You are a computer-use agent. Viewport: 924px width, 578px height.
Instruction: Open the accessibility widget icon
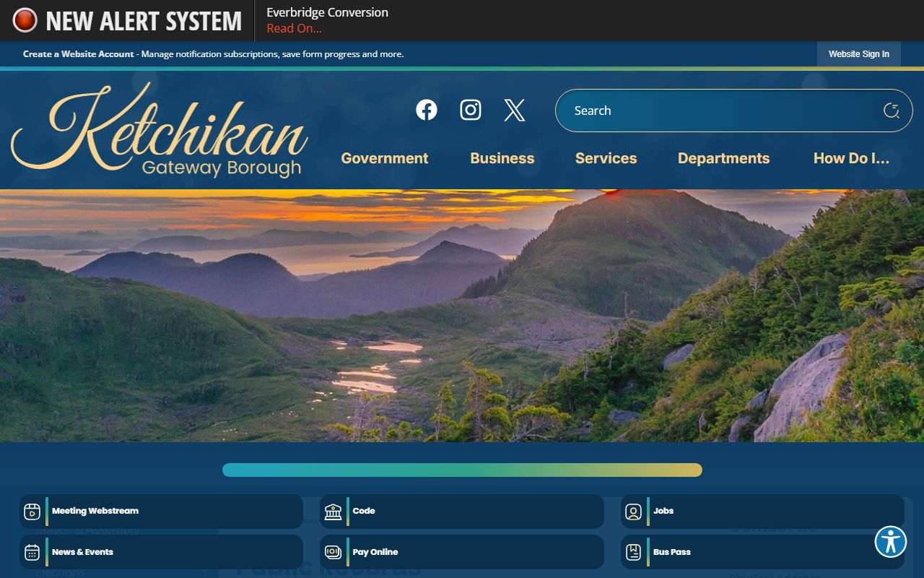[891, 542]
